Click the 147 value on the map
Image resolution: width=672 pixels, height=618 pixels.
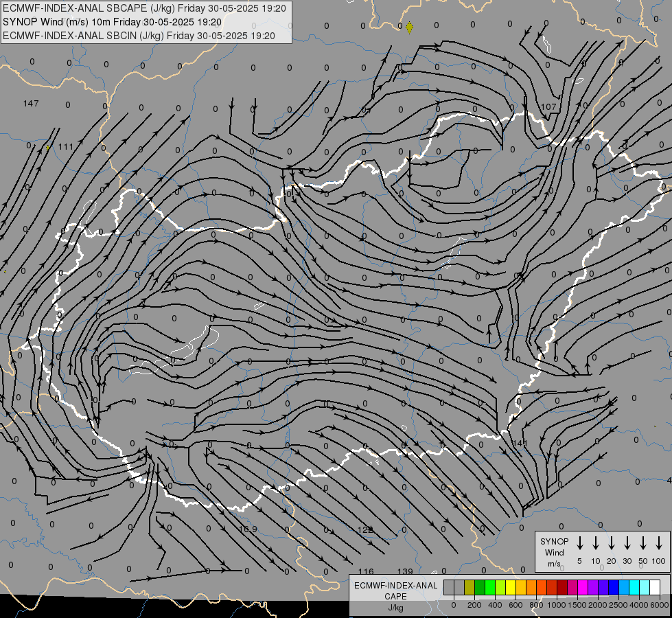click(31, 104)
